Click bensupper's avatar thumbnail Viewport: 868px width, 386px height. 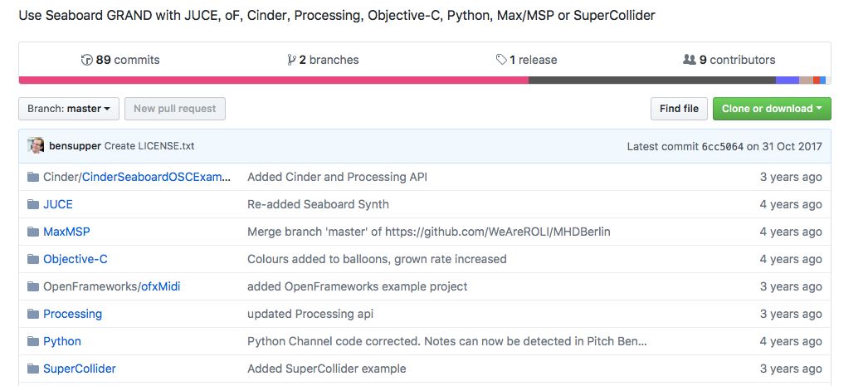tap(37, 146)
